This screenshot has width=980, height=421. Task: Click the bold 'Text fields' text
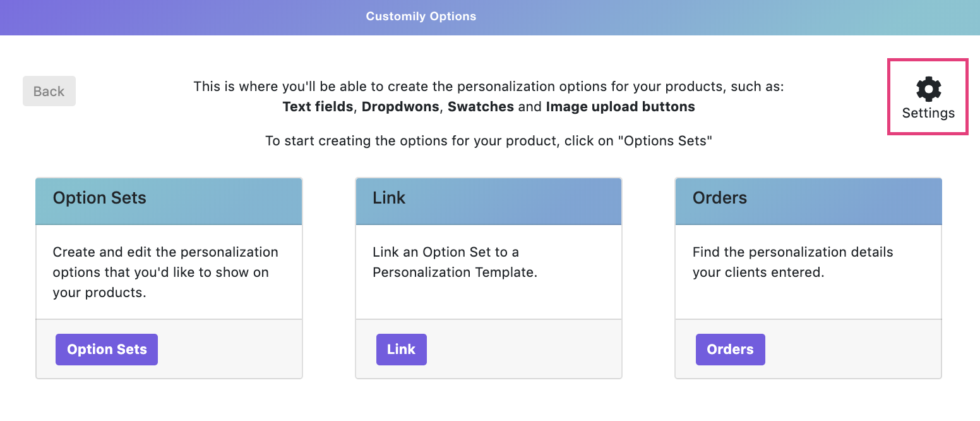point(318,107)
